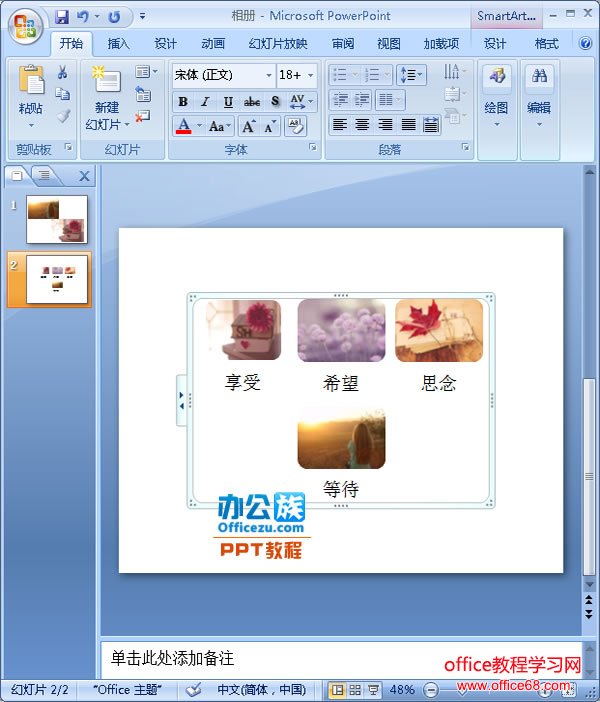Image resolution: width=600 pixels, height=702 pixels.
Task: Click the align text vertically icon
Action: (x=454, y=94)
